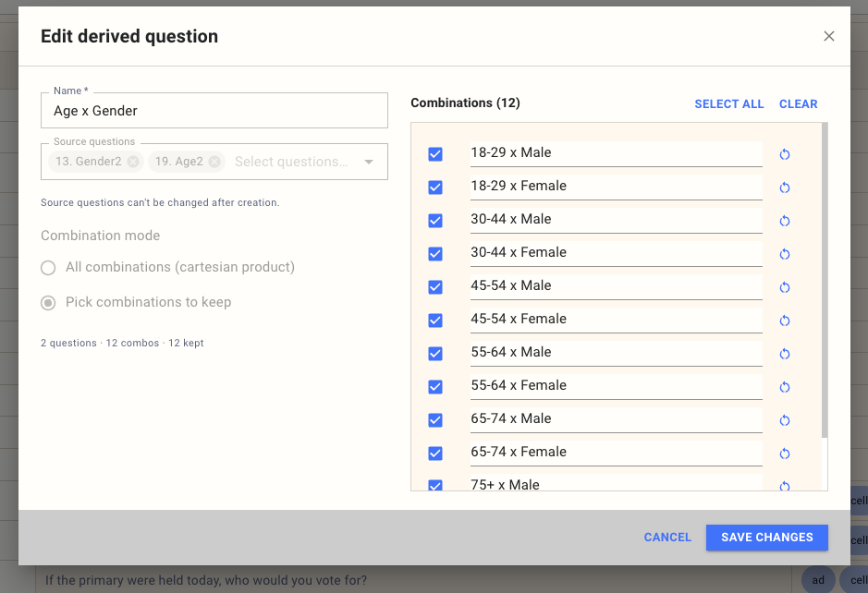
Task: Reset the 65-74 x Male label
Action: (x=785, y=420)
